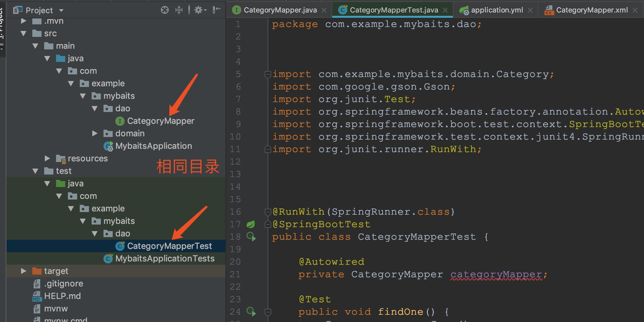Open the Project view dropdown

[x=61, y=11]
